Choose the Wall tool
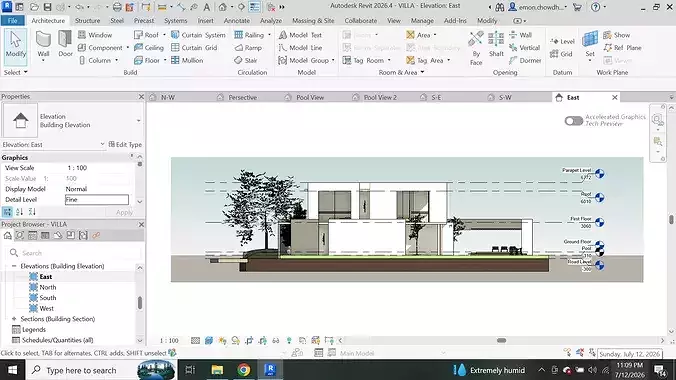Viewport: 676px width, 380px height. pyautogui.click(x=43, y=45)
